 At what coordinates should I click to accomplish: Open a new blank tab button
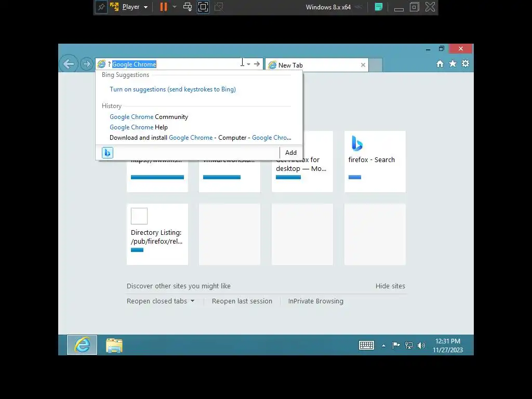[376, 65]
